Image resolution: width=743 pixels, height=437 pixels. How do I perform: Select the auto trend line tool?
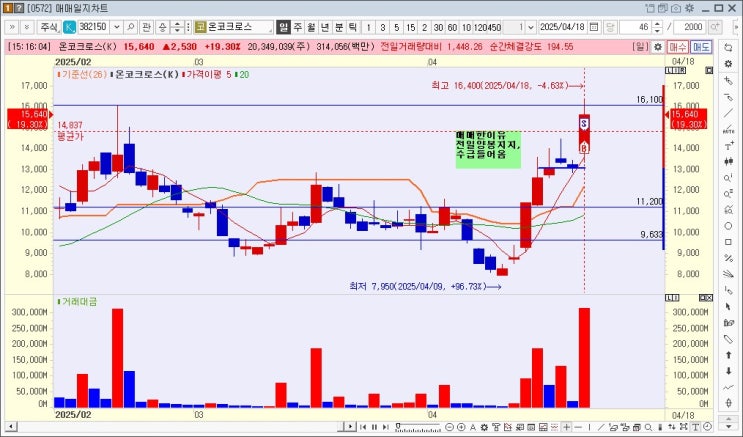point(728,129)
